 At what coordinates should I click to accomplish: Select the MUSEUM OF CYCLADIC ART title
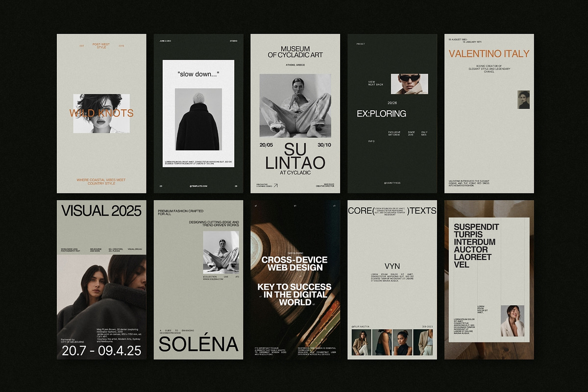pos(295,52)
